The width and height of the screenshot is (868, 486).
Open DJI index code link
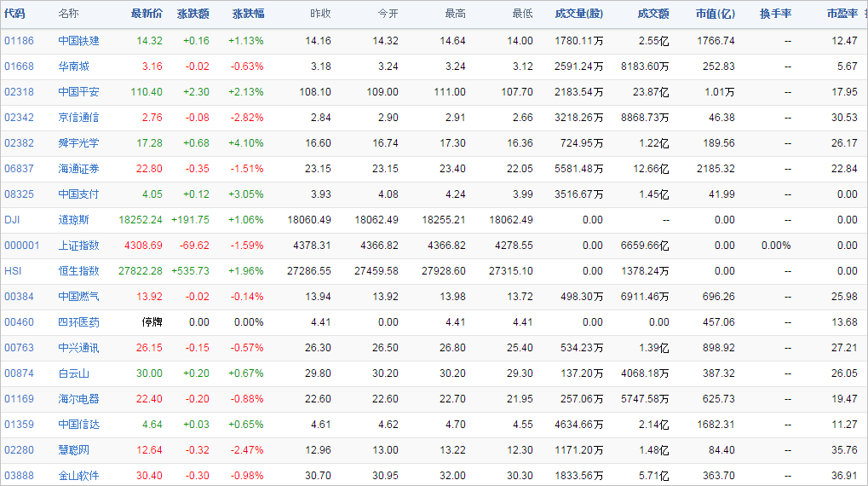point(12,220)
